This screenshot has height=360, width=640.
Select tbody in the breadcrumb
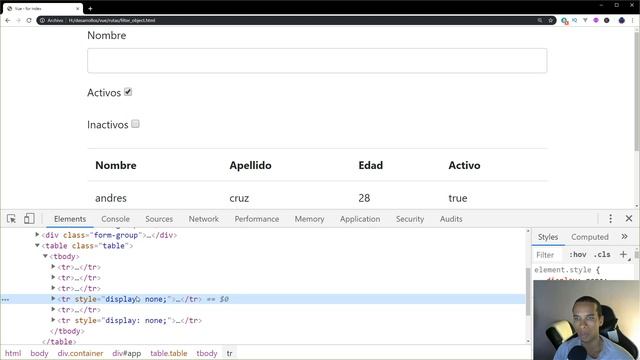(x=207, y=353)
